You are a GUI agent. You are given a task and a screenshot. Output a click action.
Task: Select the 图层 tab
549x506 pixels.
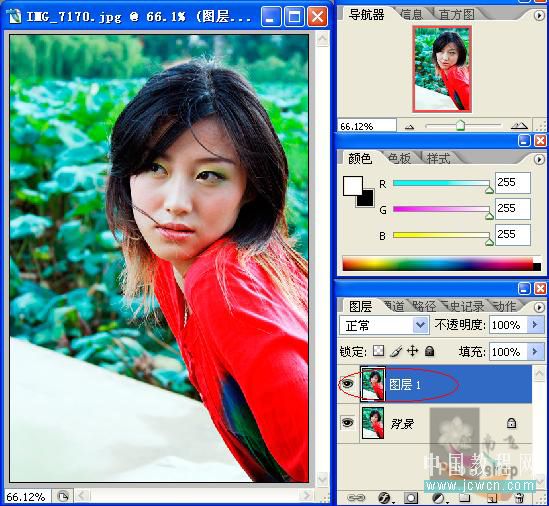pyautogui.click(x=360, y=306)
